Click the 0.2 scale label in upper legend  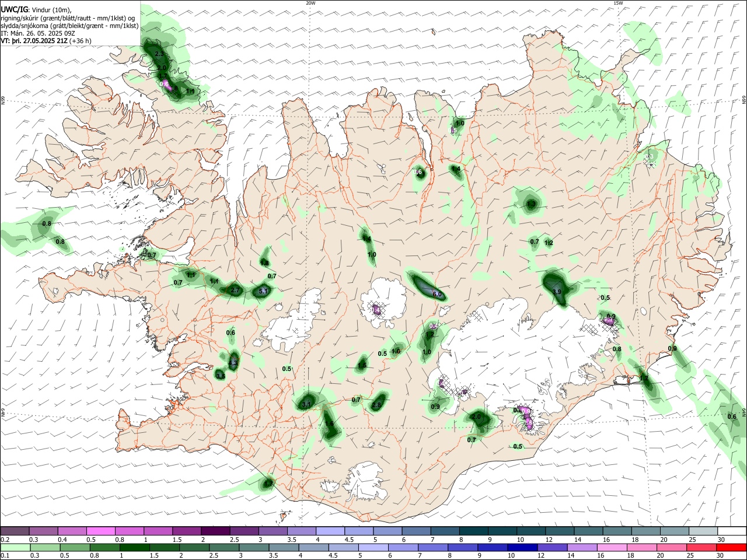coord(4,540)
